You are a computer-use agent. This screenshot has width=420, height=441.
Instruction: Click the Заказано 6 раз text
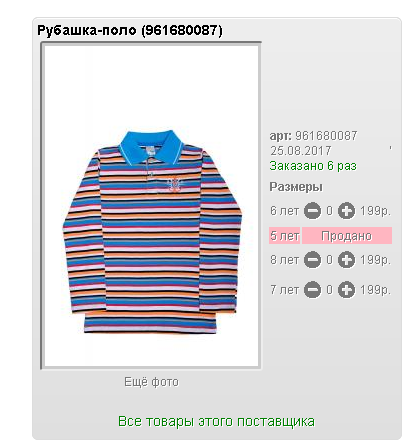pos(313,166)
